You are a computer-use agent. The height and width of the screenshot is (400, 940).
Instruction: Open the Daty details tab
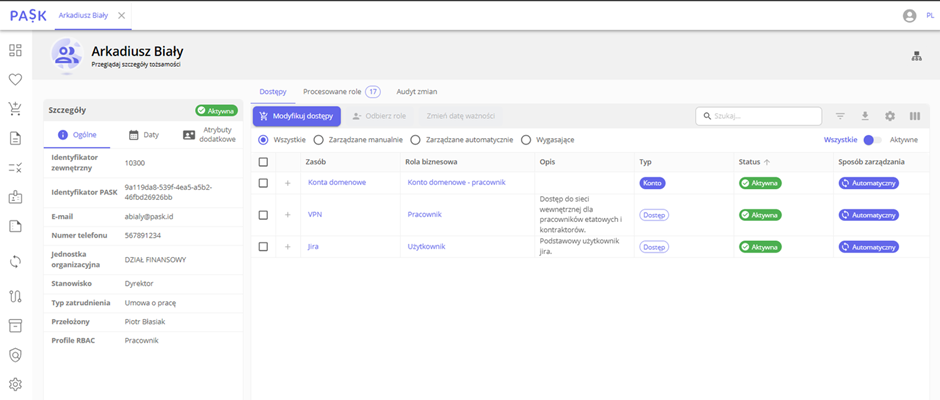point(144,134)
